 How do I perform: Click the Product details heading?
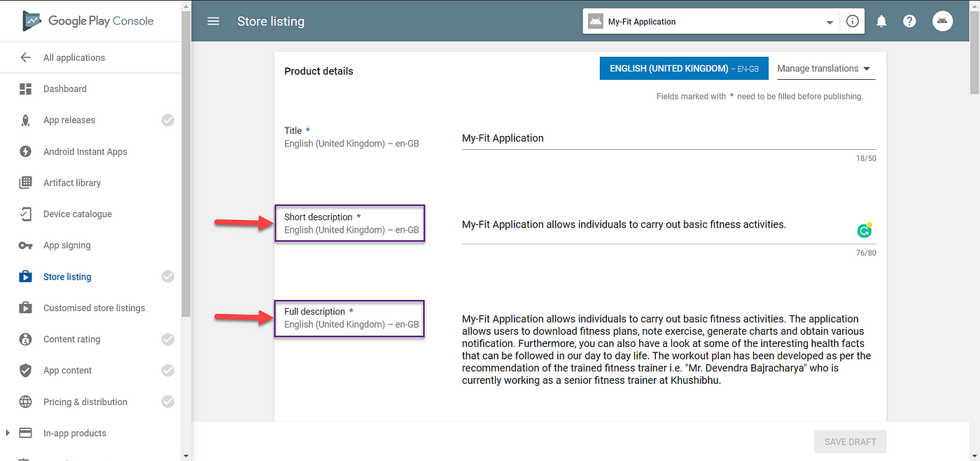318,71
